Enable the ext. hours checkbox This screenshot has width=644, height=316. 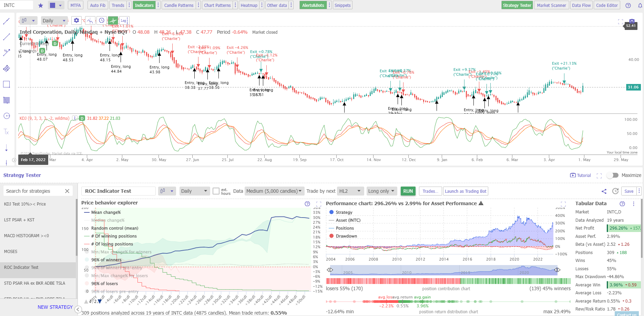(216, 191)
